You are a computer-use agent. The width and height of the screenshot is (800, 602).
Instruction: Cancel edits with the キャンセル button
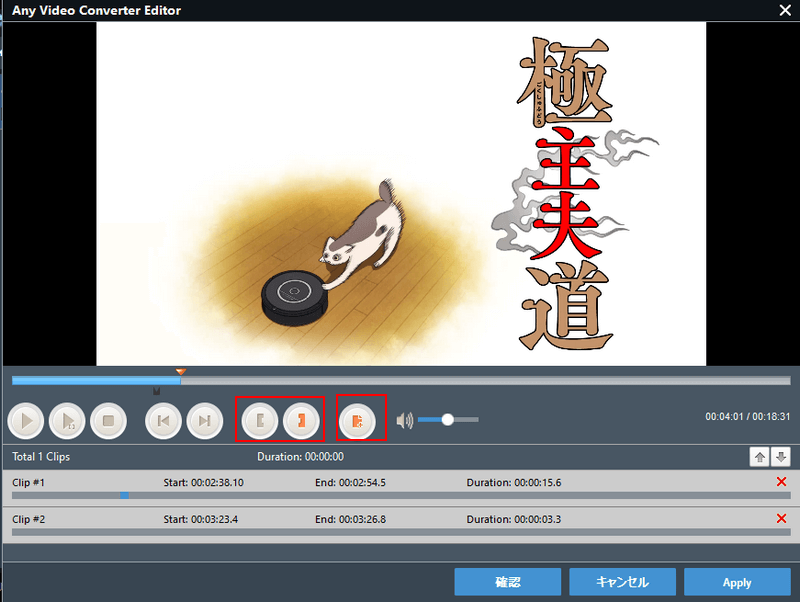point(622,582)
